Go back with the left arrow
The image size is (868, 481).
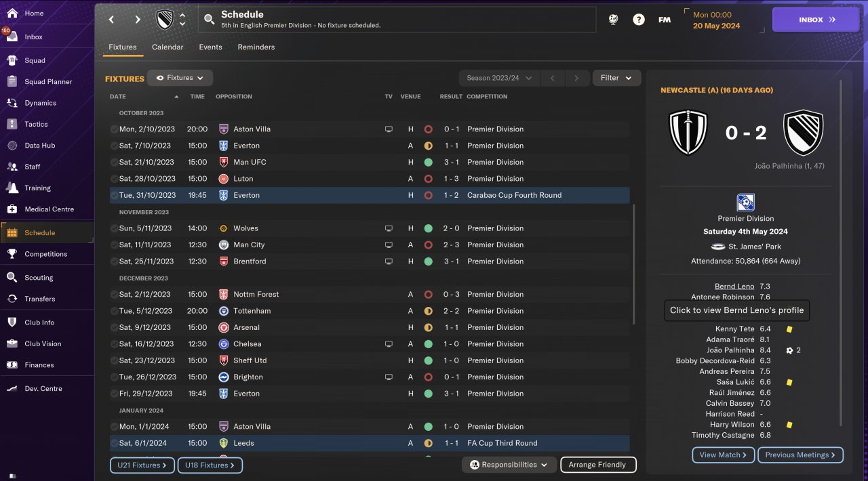coord(112,20)
